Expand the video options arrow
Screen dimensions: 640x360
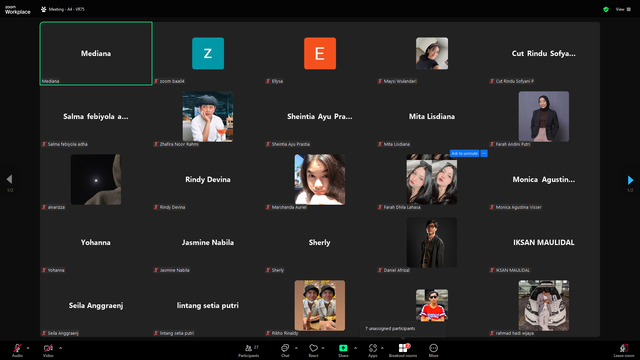(60, 348)
